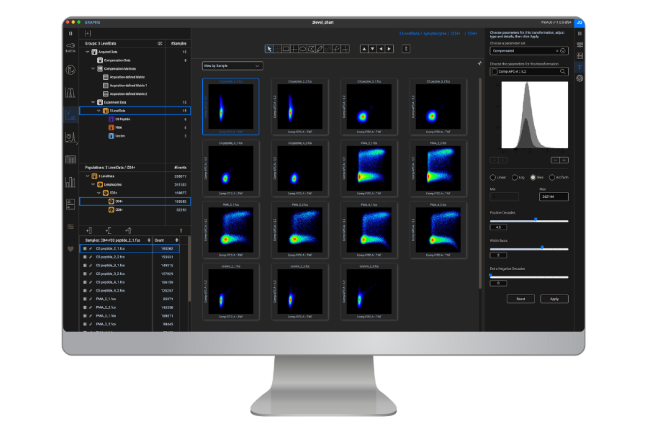Image resolution: width=648 pixels, height=432 pixels.
Task: Select the Linear scale radio button
Action: pyautogui.click(x=493, y=176)
